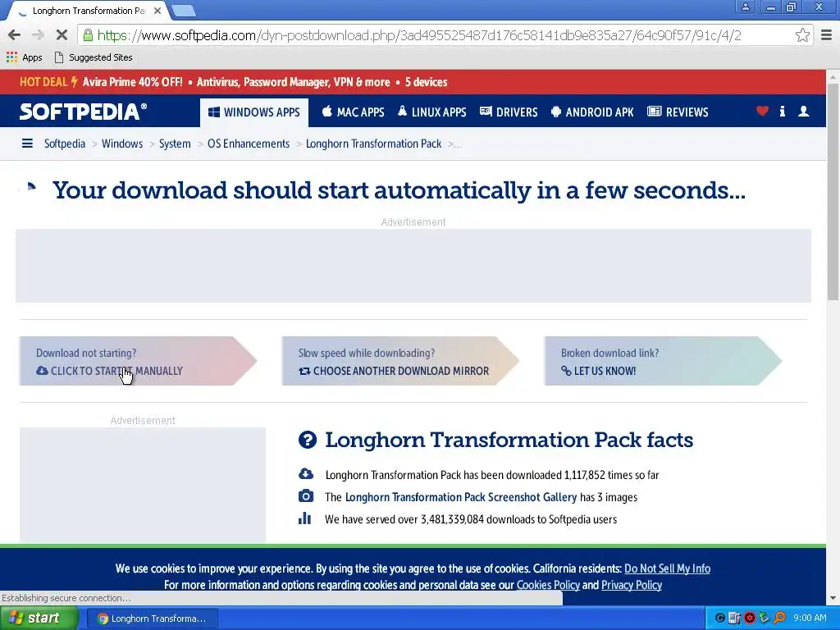Click the green padlock security icon
This screenshot has height=630, width=840.
coord(87,35)
